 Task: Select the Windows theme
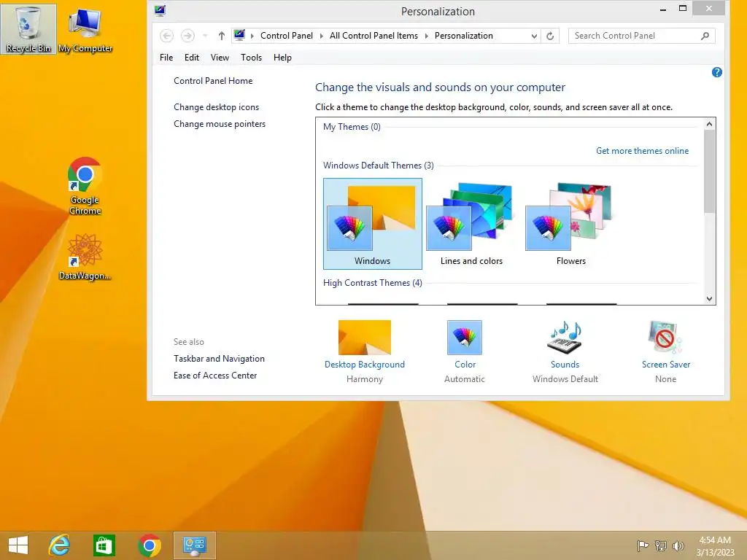[373, 224]
